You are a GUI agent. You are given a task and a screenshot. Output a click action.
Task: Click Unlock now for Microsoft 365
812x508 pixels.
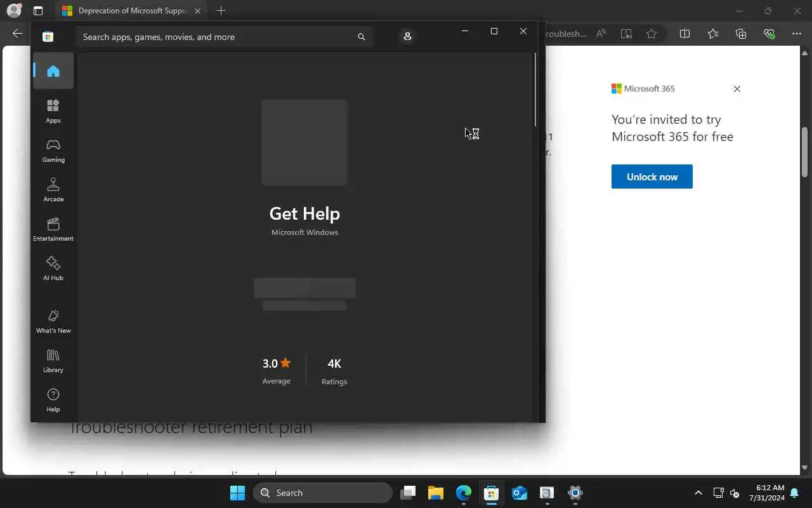point(652,177)
